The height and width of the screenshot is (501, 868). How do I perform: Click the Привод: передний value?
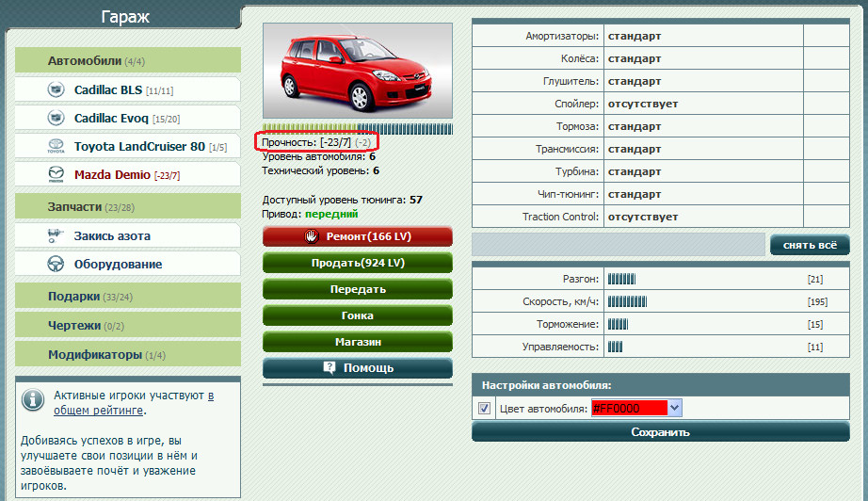[x=331, y=214]
